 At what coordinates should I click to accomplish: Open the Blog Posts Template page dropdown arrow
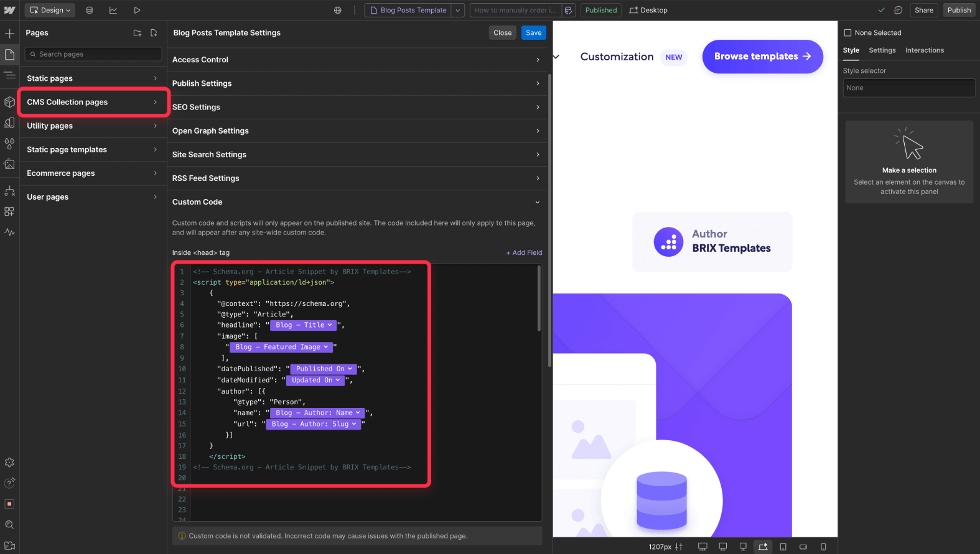coord(458,10)
